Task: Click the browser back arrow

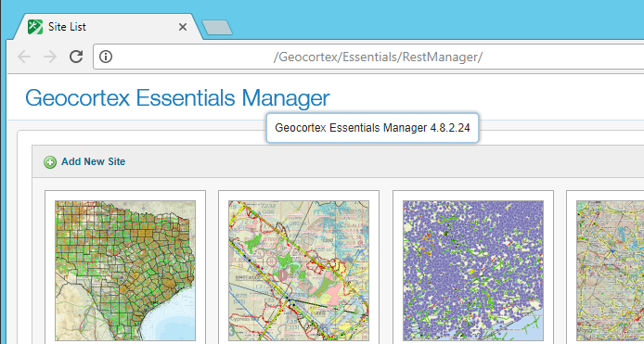Action: [24, 57]
